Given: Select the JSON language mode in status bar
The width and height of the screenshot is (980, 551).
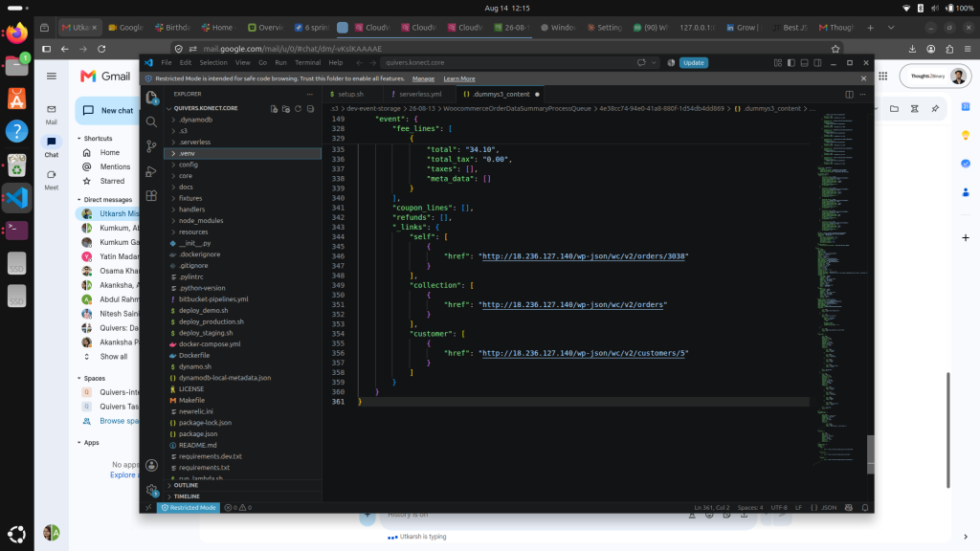Looking at the screenshot, I should coord(829,508).
